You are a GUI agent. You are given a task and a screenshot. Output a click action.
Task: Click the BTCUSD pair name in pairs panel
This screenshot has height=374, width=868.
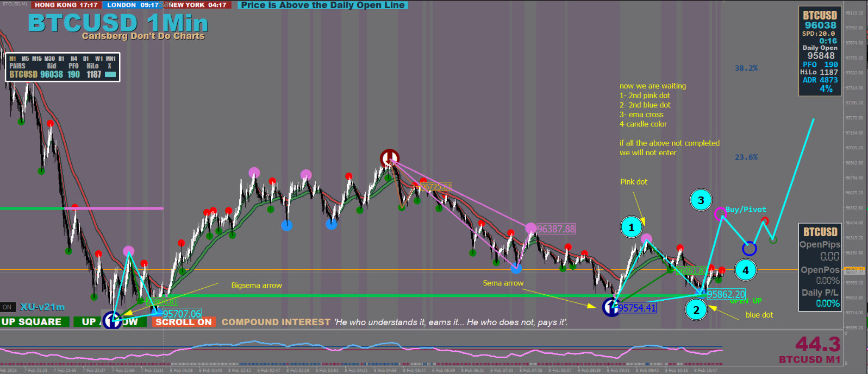point(23,74)
